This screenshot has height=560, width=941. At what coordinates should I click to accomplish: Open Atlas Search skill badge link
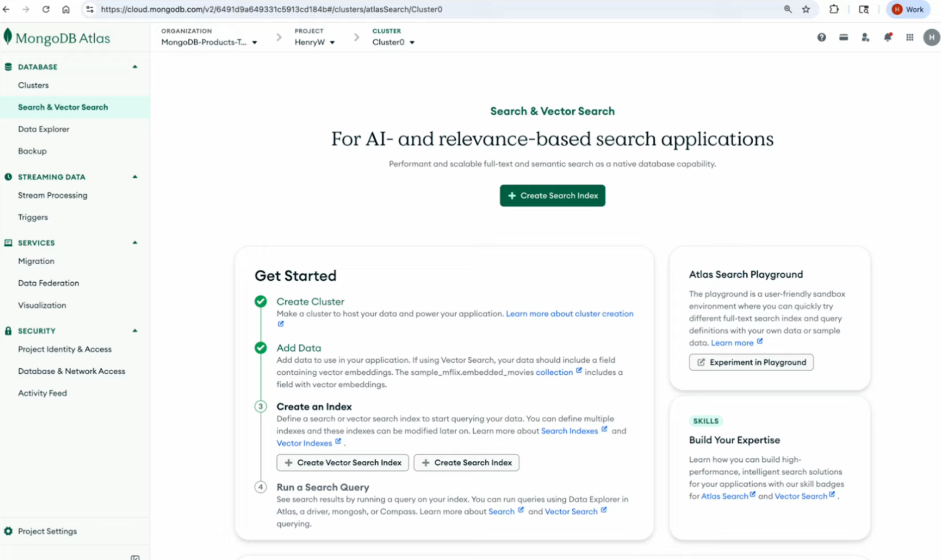pos(725,497)
